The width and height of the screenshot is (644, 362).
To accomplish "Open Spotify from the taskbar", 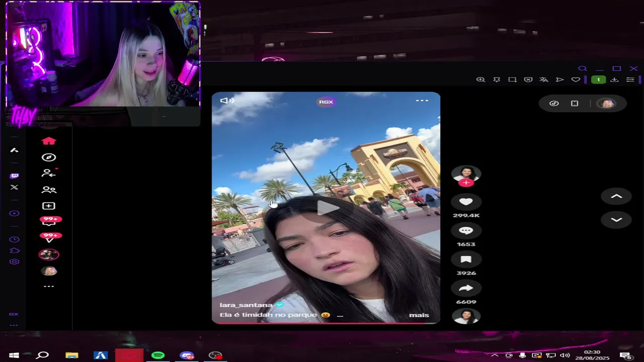I will (158, 355).
